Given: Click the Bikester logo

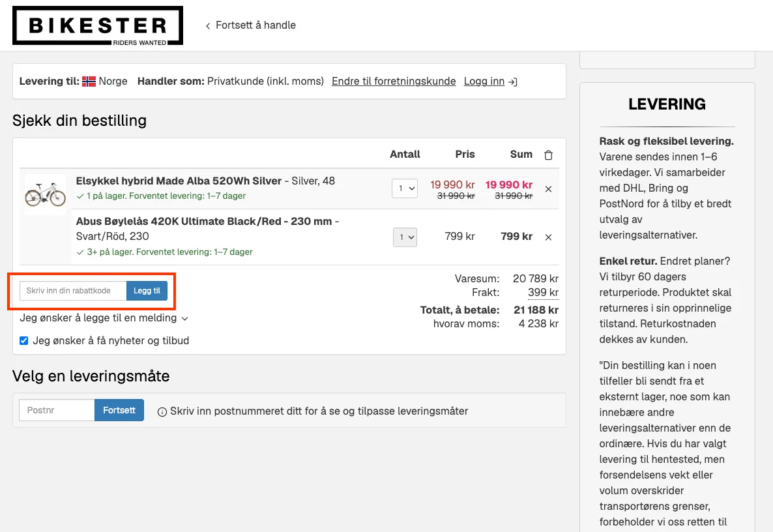Looking at the screenshot, I should [98, 25].
